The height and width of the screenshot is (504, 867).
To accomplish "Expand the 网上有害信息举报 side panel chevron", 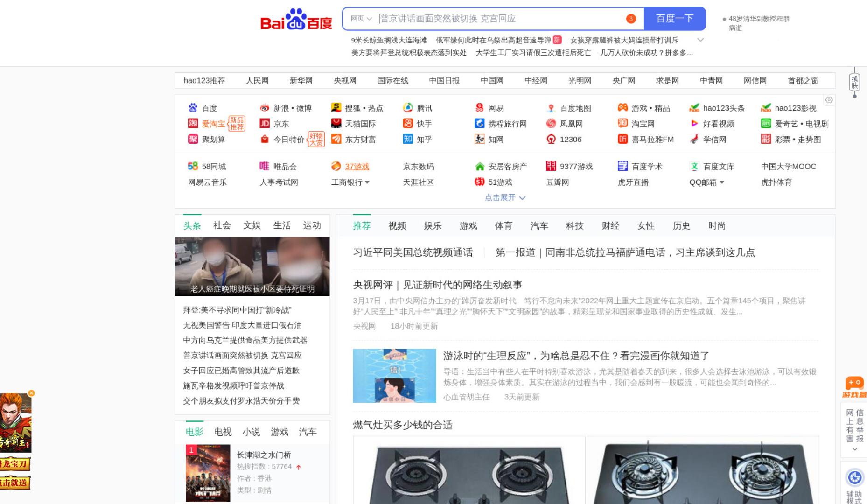I will click(x=854, y=449).
